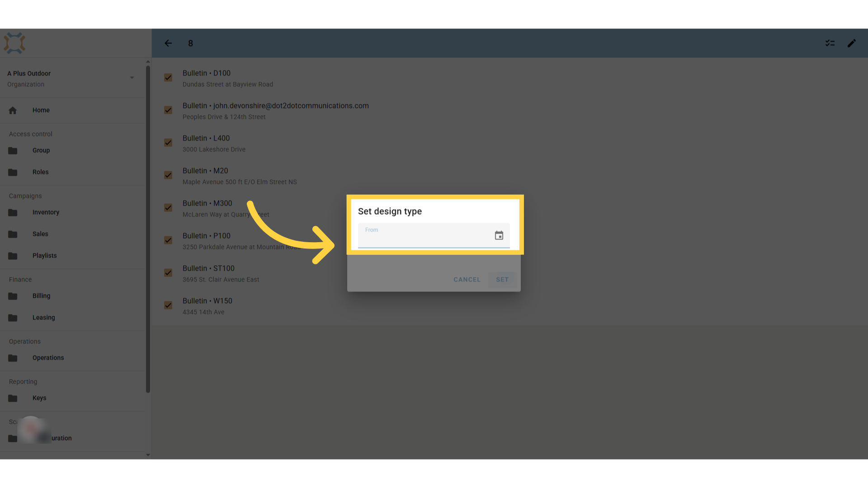Click the pencil edit icon
The width and height of the screenshot is (868, 488).
[x=852, y=43]
